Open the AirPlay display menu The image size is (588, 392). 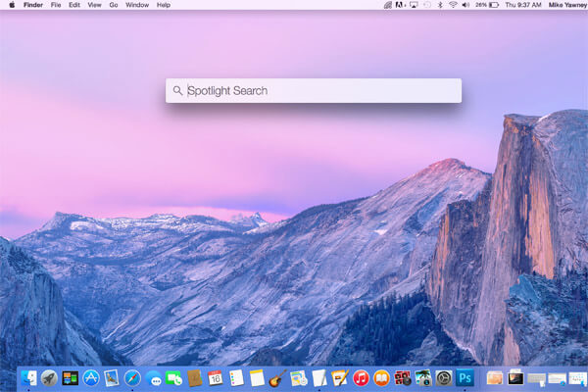tap(414, 5)
